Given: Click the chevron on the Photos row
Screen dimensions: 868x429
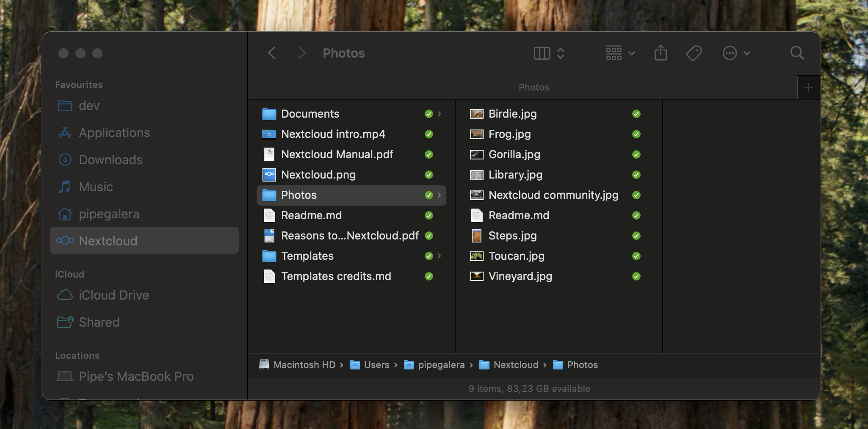Looking at the screenshot, I should click(x=439, y=195).
